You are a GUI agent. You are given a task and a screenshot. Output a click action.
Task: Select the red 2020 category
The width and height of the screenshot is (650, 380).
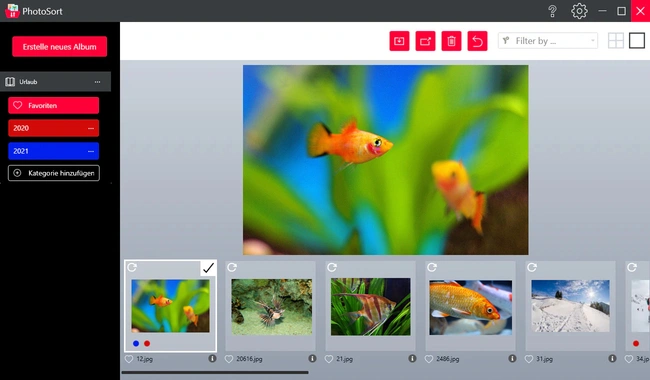(x=53, y=128)
